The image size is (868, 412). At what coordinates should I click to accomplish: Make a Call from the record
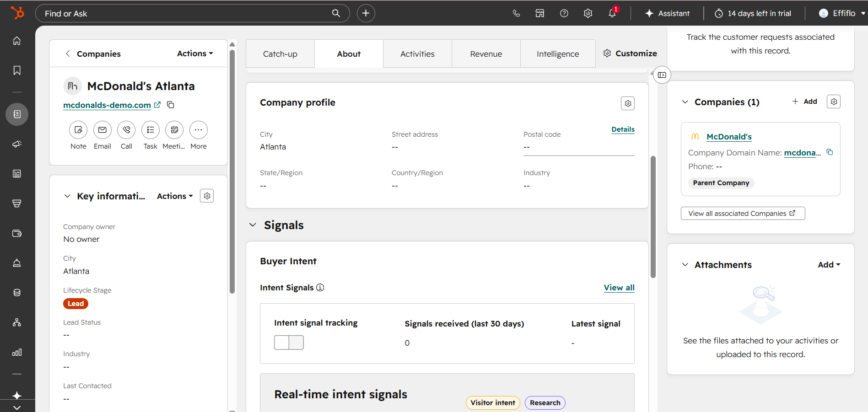126,130
